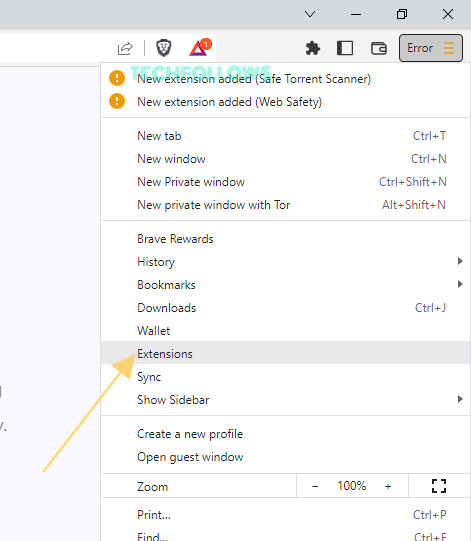Image resolution: width=471 pixels, height=541 pixels.
Task: Click the Ctrl+J shortcut text
Action: point(430,308)
